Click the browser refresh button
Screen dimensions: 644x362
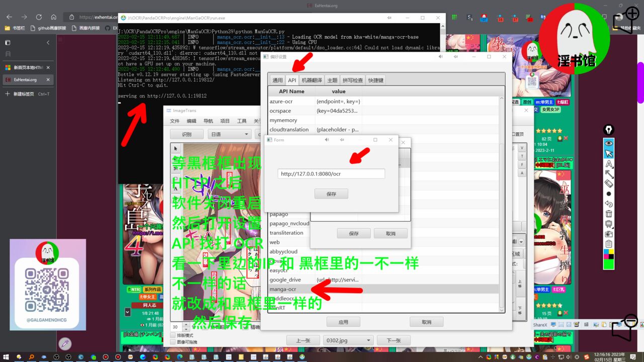(39, 17)
